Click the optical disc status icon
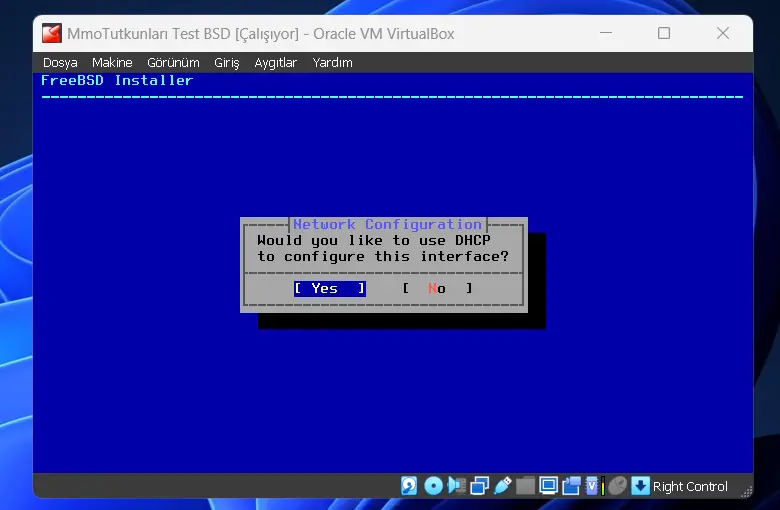Viewport: 780px width, 510px height. click(x=433, y=486)
